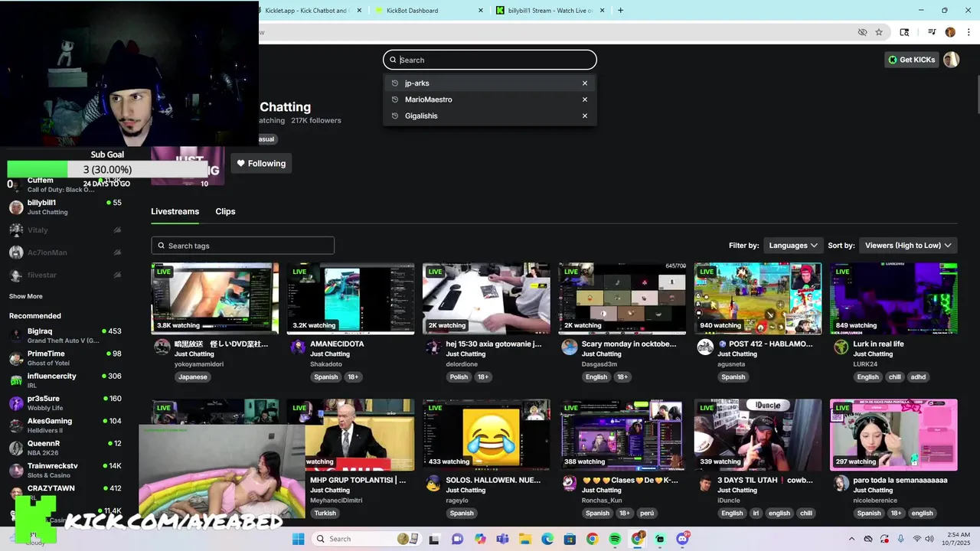The height and width of the screenshot is (551, 980).
Task: Open Spotify from the taskbar
Action: click(615, 539)
